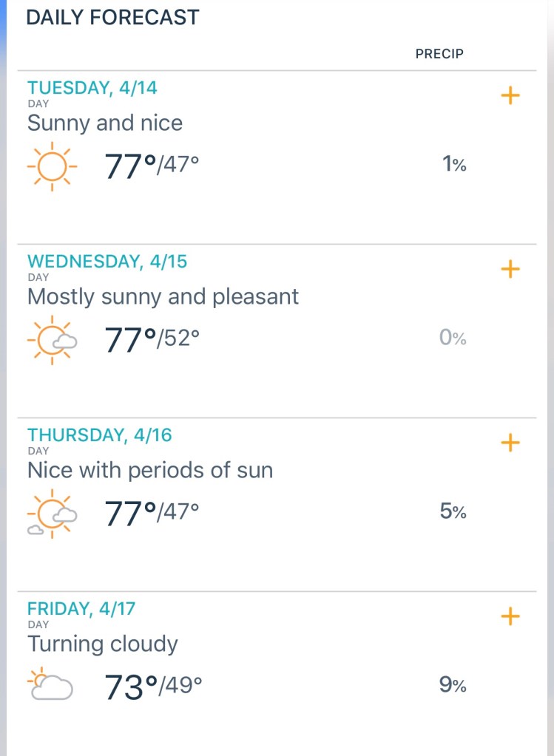Viewport: 554px width, 756px height.
Task: Expand Thursday 4/16 forecast details
Action: pos(510,443)
